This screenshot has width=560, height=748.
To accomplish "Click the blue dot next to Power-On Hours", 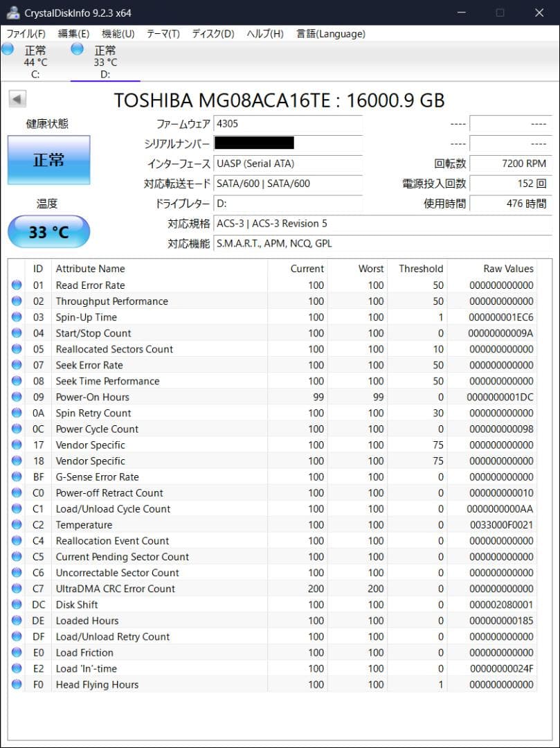I will coord(16,397).
